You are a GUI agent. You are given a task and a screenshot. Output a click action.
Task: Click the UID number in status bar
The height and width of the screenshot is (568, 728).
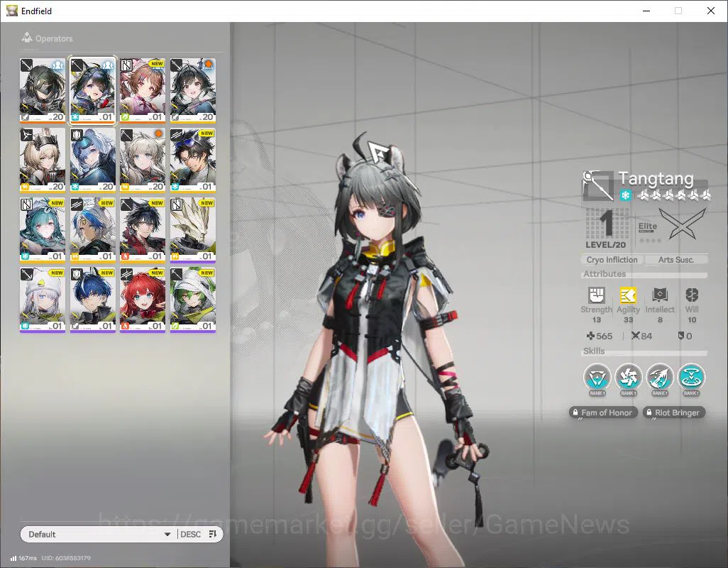click(66, 558)
